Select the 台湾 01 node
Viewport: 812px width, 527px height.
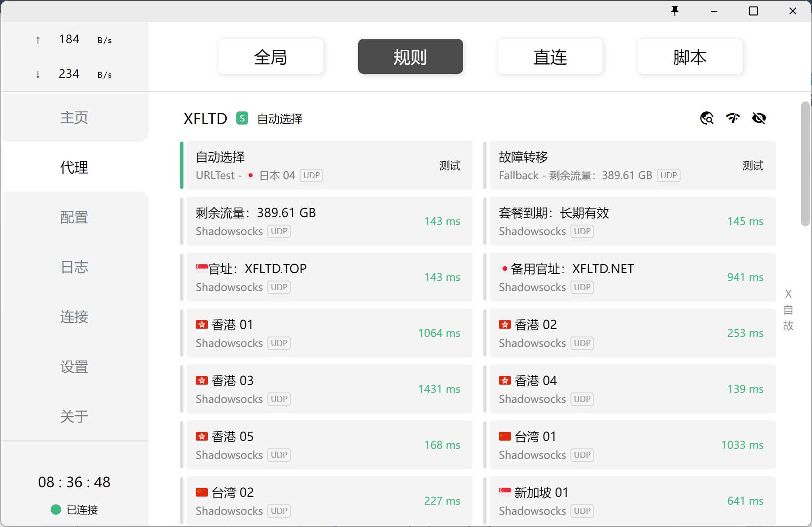tap(633, 445)
